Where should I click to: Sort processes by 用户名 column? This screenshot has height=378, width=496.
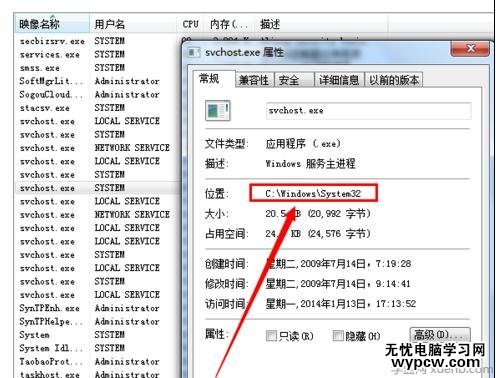click(x=133, y=24)
